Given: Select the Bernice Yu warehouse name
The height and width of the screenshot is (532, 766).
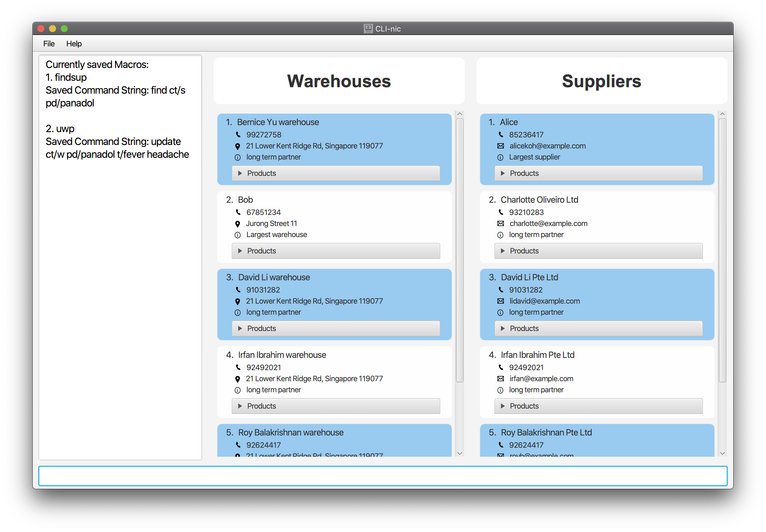Looking at the screenshot, I should click(278, 122).
